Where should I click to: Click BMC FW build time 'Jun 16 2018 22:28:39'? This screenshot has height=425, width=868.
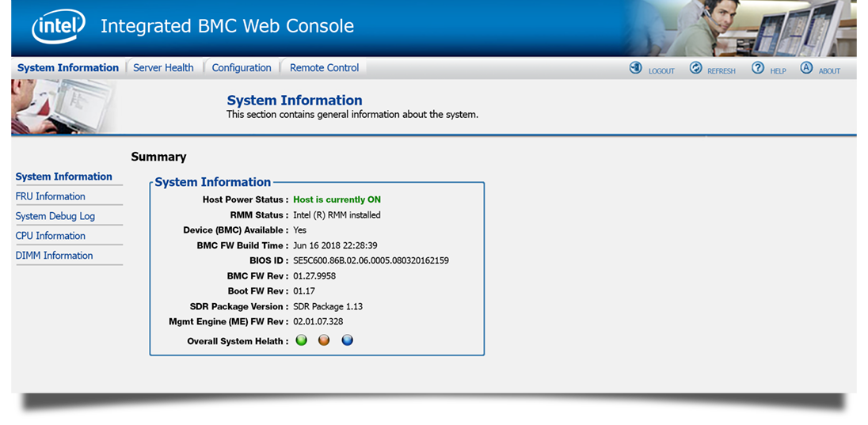(x=336, y=245)
